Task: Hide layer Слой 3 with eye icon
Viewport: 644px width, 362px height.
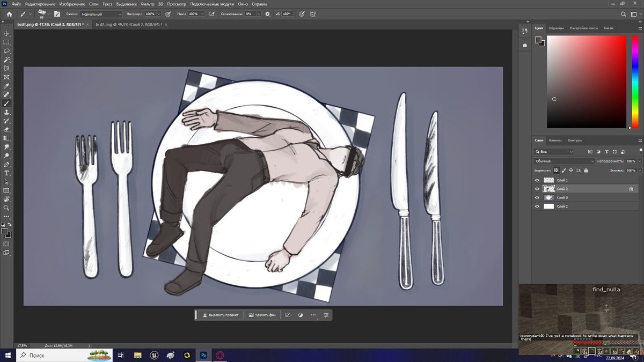Action: coord(537,189)
